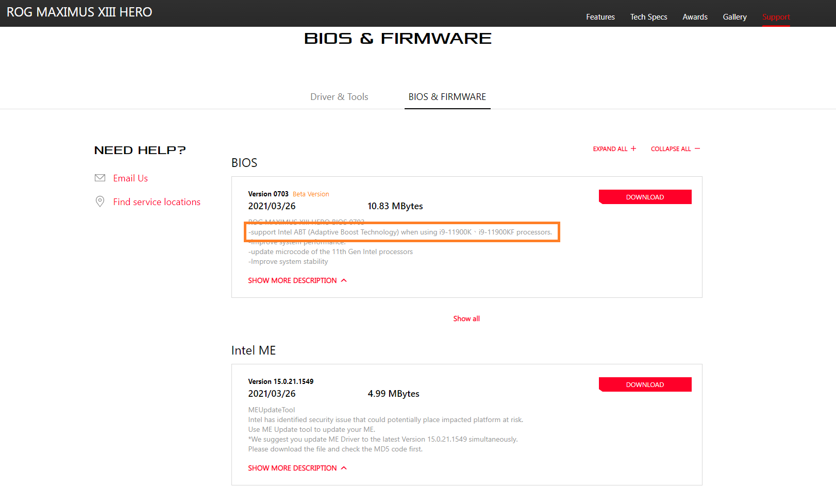Open the Gallery navigation link
The height and width of the screenshot is (504, 836).
[734, 17]
